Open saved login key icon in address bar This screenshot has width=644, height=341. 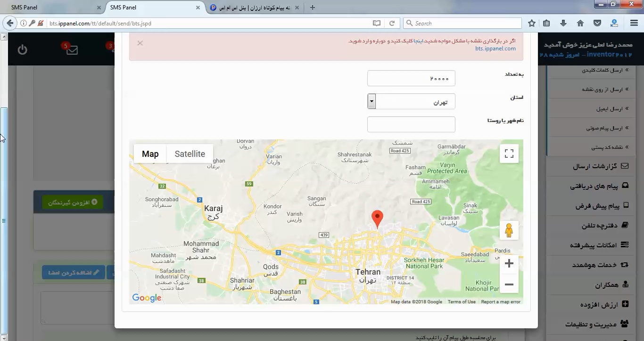32,23
